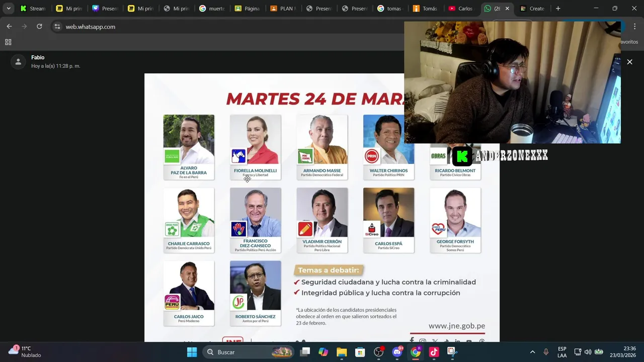Open the Windows Start menu
This screenshot has width=644, height=362.
pos(192,352)
